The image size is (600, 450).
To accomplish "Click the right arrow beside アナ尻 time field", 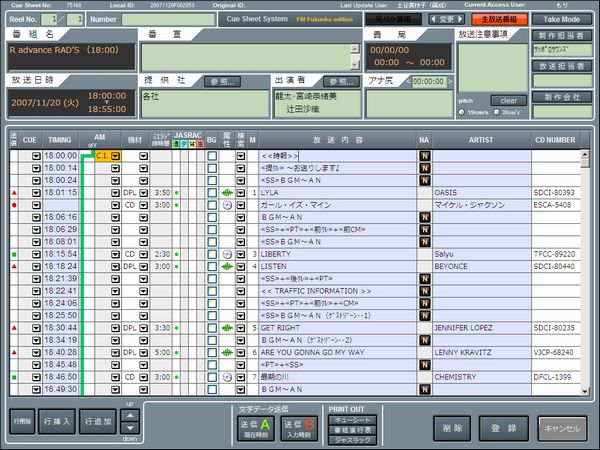I will [x=450, y=82].
